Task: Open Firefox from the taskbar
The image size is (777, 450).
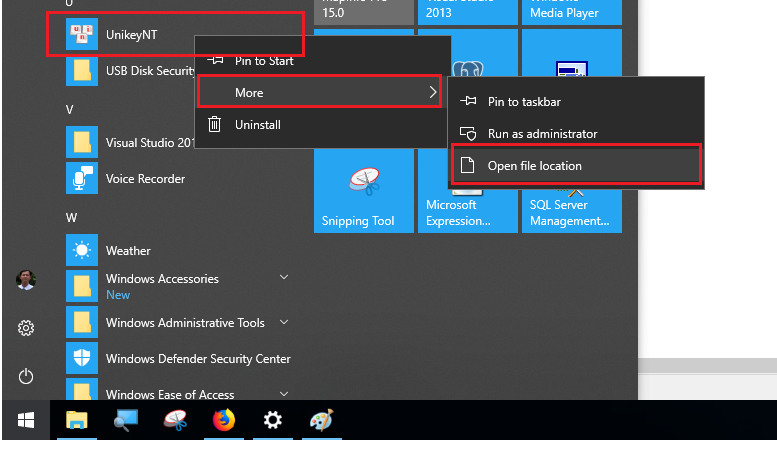Action: [224, 420]
